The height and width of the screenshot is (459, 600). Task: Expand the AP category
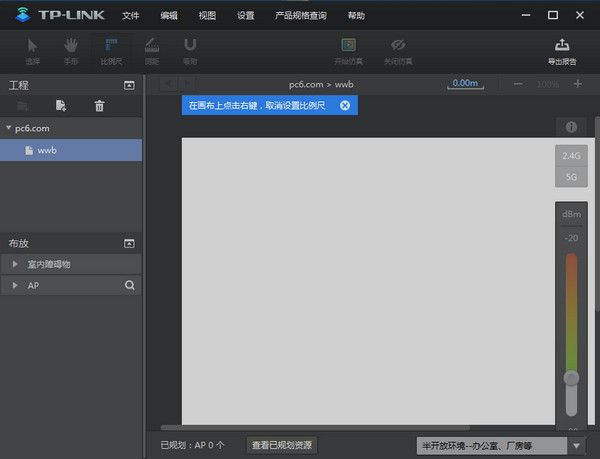[x=15, y=285]
